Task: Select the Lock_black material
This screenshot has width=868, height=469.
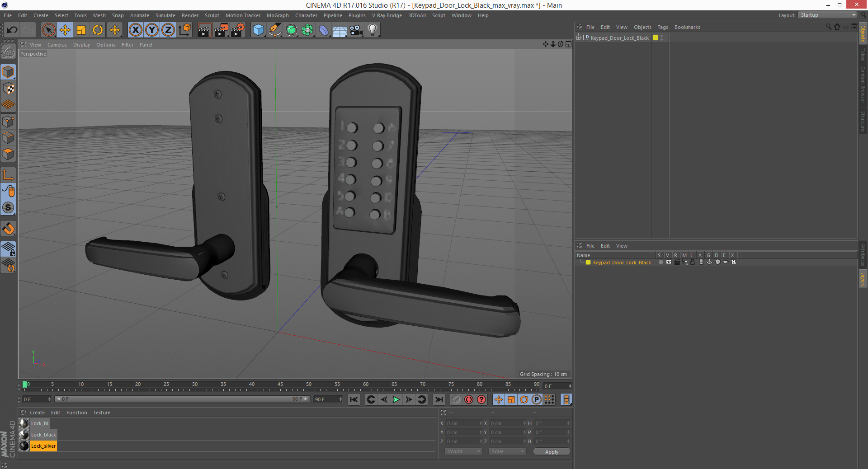Action: 43,435
